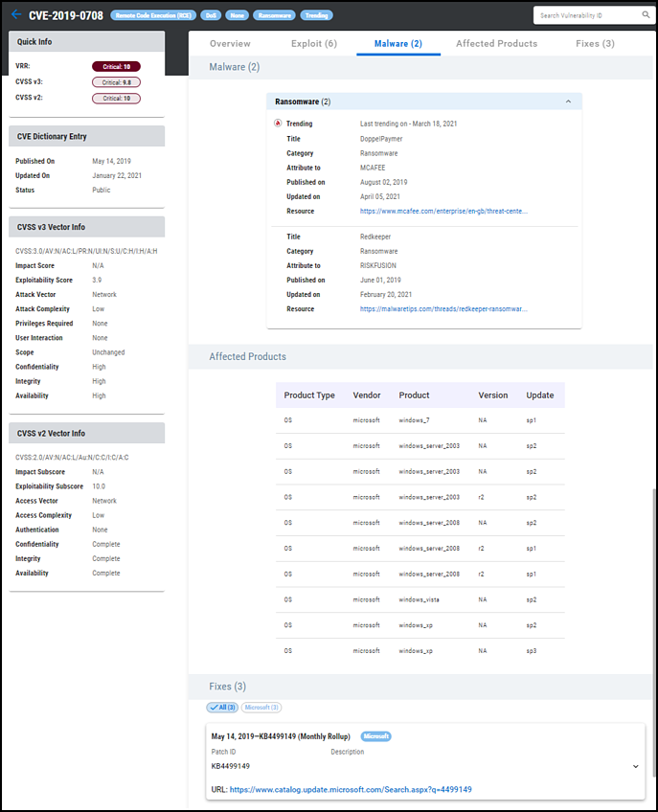Click the Microsoft badge on the KB4499149 fix
Viewport: 658px width, 812px height.
pos(375,736)
